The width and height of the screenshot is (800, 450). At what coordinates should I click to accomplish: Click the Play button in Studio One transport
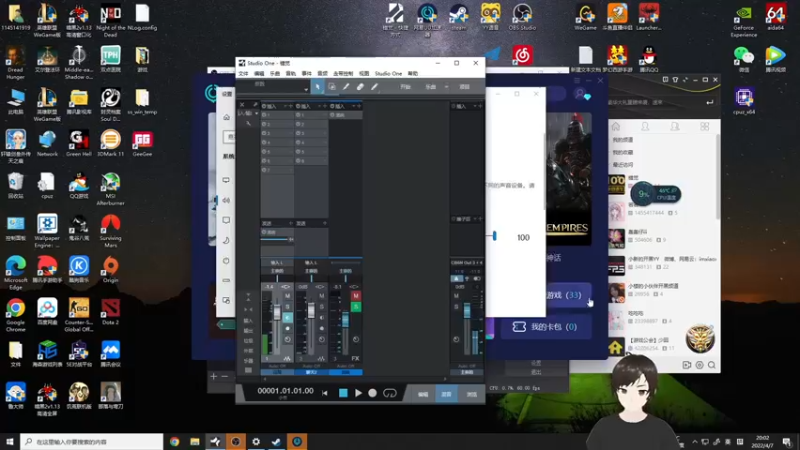point(358,393)
